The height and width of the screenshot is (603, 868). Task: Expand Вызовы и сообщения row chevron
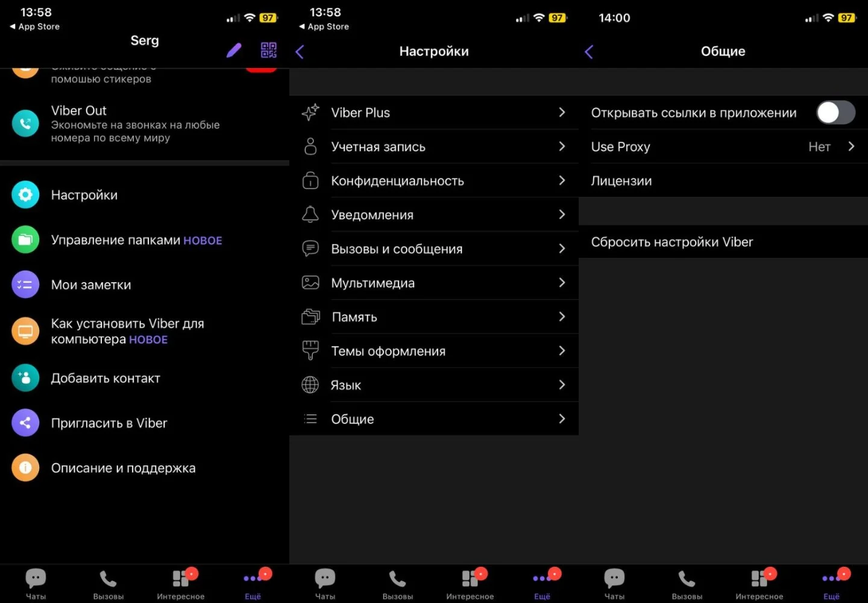coord(562,248)
